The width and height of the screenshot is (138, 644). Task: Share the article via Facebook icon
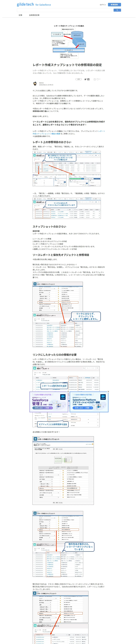(x=88, y=79)
